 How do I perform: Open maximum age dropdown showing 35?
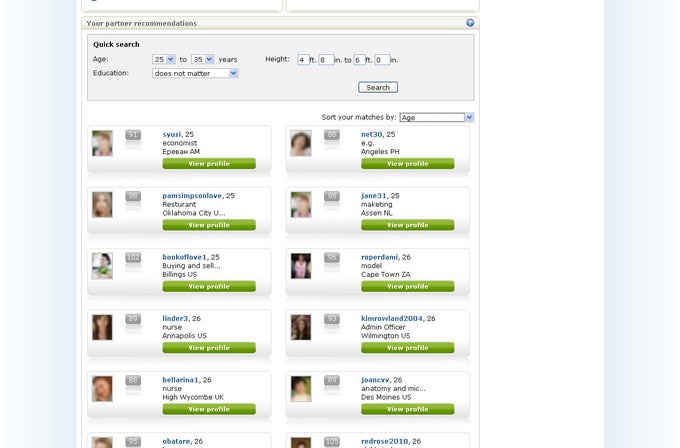(x=203, y=59)
